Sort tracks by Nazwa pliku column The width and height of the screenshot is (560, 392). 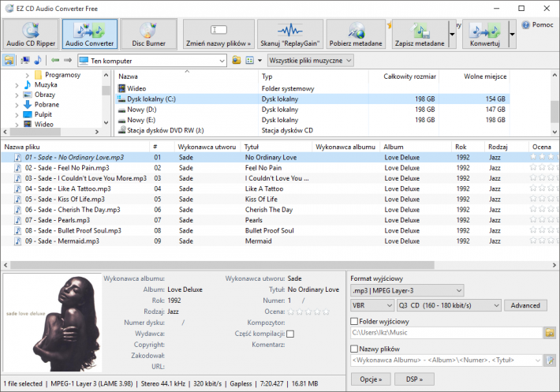75,147
